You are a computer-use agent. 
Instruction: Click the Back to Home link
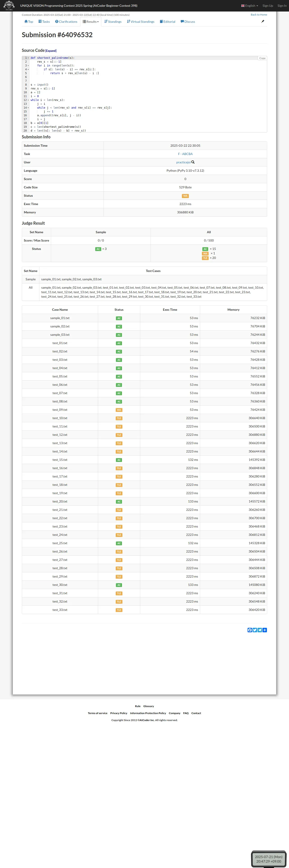point(259,14)
